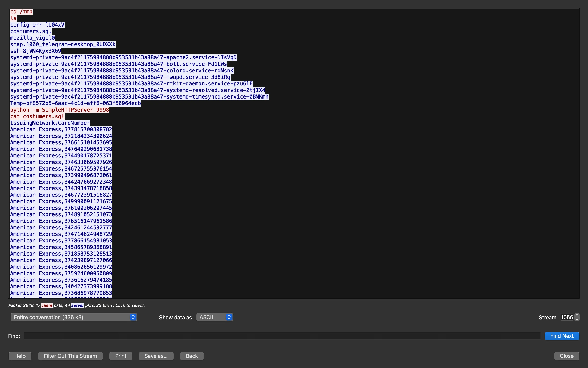
Task: Click the American Express,374633069597926 row
Action: pos(61,162)
